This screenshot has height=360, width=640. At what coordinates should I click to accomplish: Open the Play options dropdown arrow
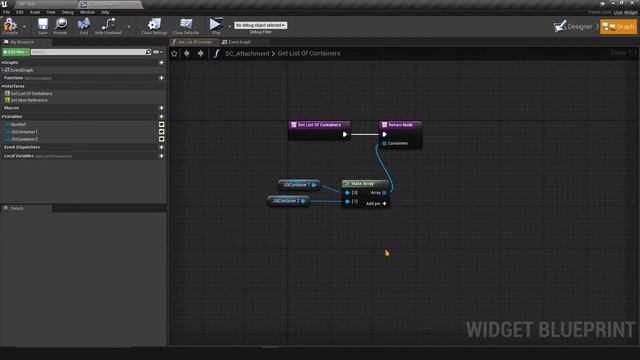(229, 27)
